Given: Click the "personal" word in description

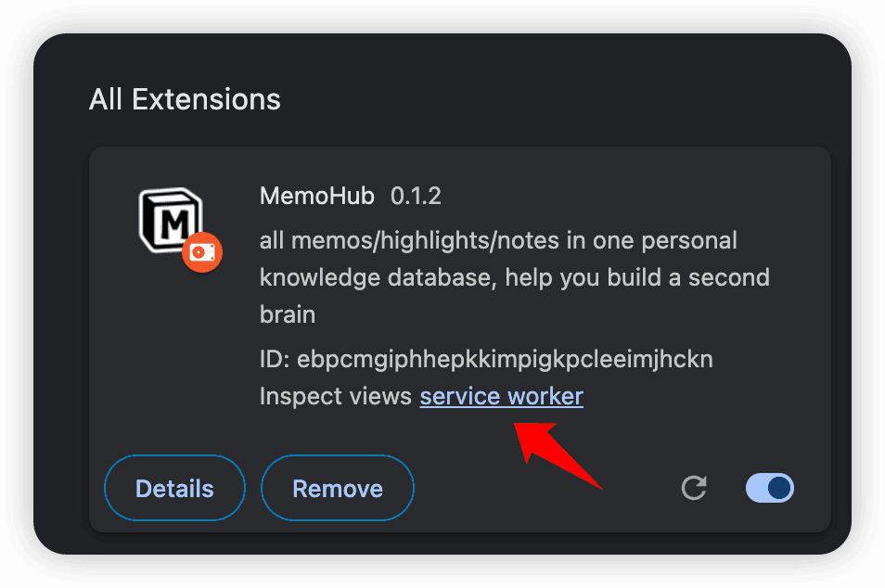Looking at the screenshot, I should (687, 241).
